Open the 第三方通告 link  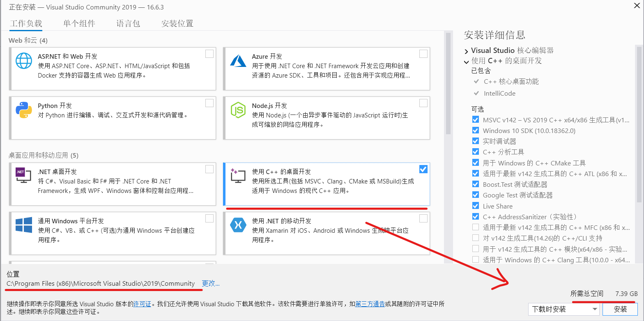[370, 304]
